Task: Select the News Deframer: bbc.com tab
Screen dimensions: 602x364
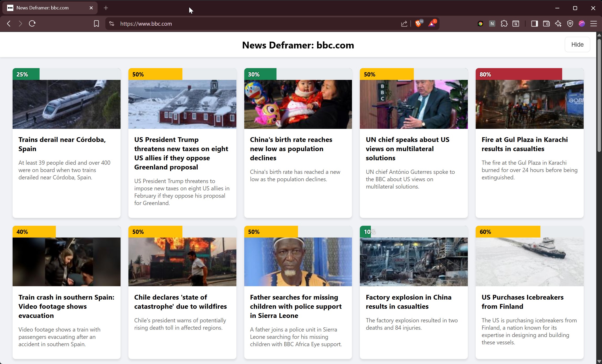Action: (x=47, y=8)
